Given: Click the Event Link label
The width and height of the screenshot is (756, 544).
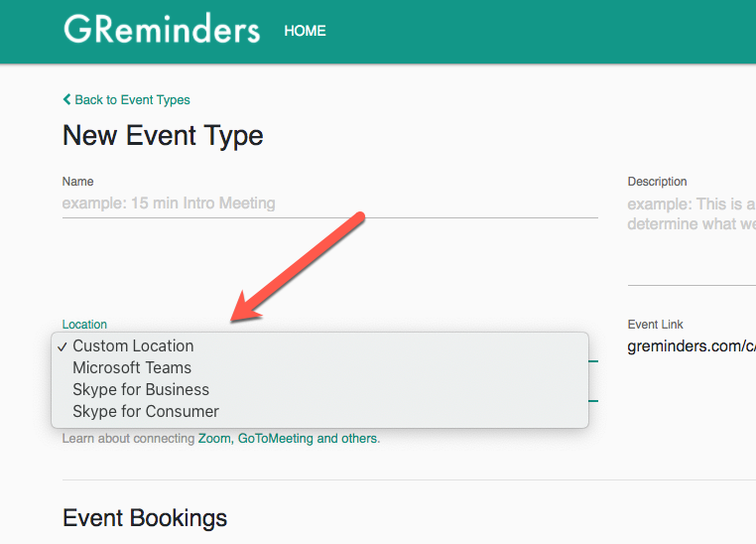Looking at the screenshot, I should click(655, 324).
